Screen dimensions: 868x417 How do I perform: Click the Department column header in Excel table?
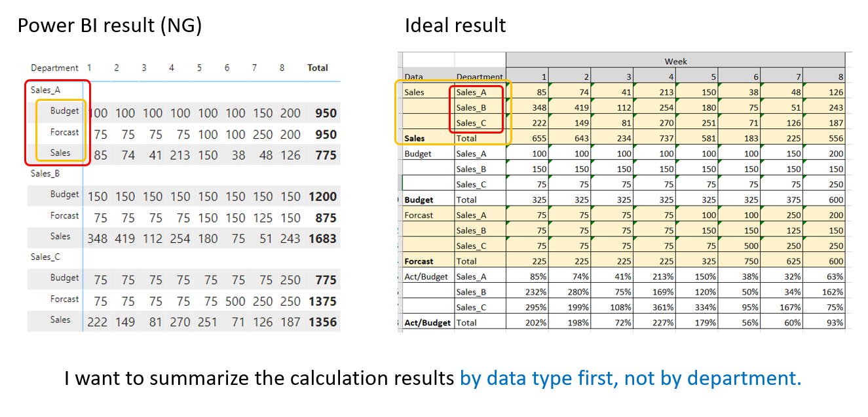pos(480,76)
